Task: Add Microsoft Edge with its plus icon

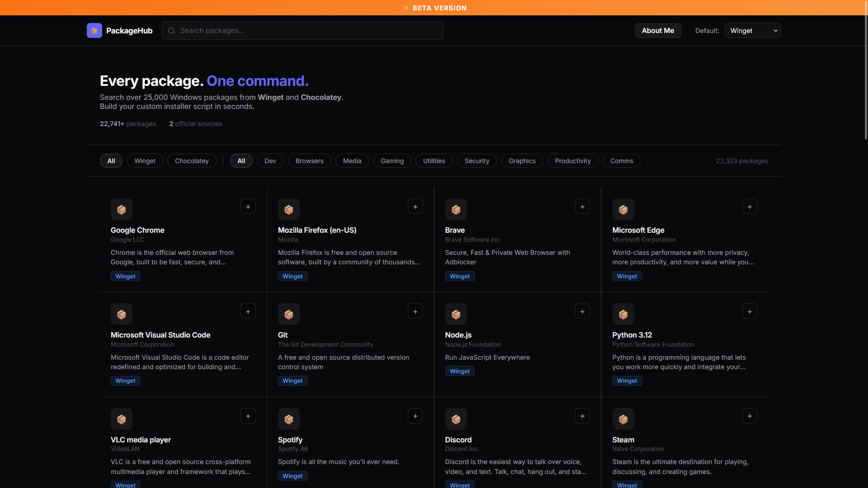Action: click(750, 206)
